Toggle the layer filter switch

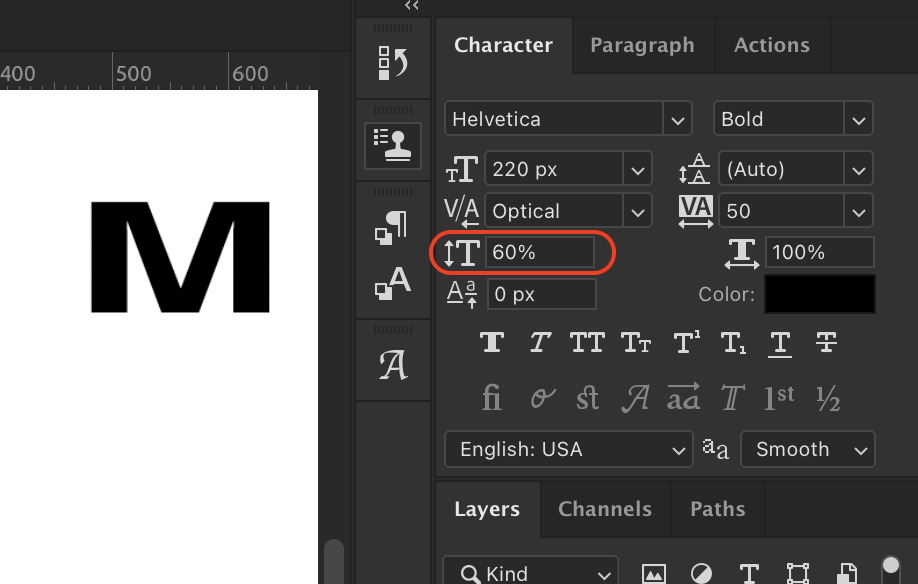click(x=890, y=569)
